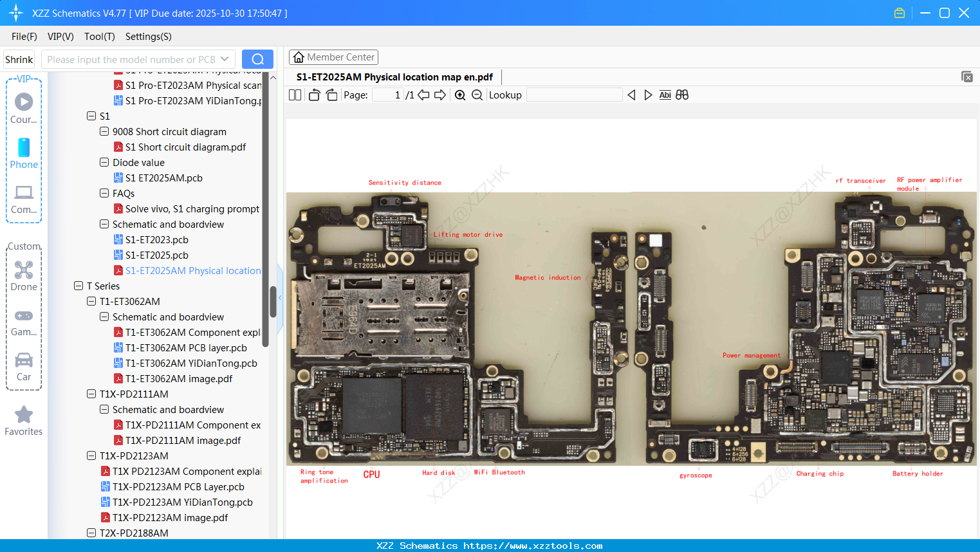Open the Tool(T) menu
980x552 pixels.
99,37
